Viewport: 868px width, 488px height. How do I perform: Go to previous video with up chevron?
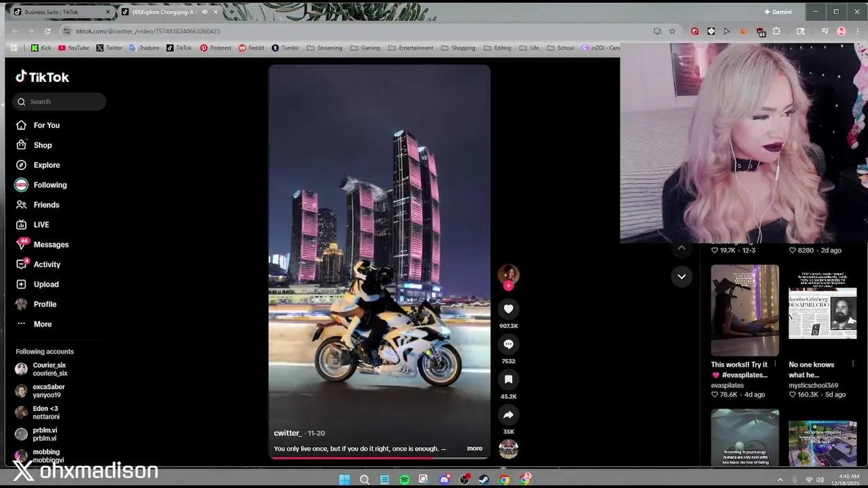pos(682,249)
